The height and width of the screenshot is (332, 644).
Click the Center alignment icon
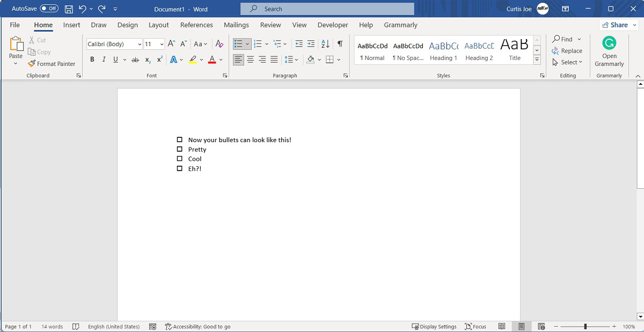pyautogui.click(x=250, y=60)
